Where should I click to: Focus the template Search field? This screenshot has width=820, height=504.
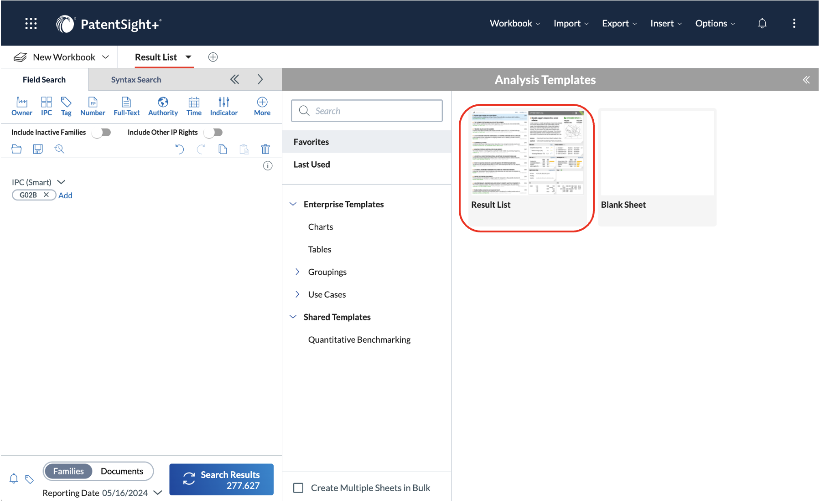367,111
